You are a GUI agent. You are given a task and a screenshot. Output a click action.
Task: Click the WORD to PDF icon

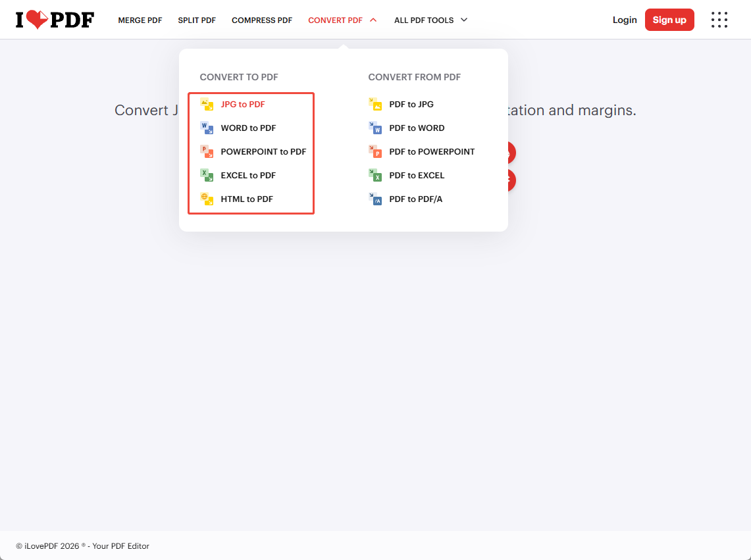tap(207, 128)
